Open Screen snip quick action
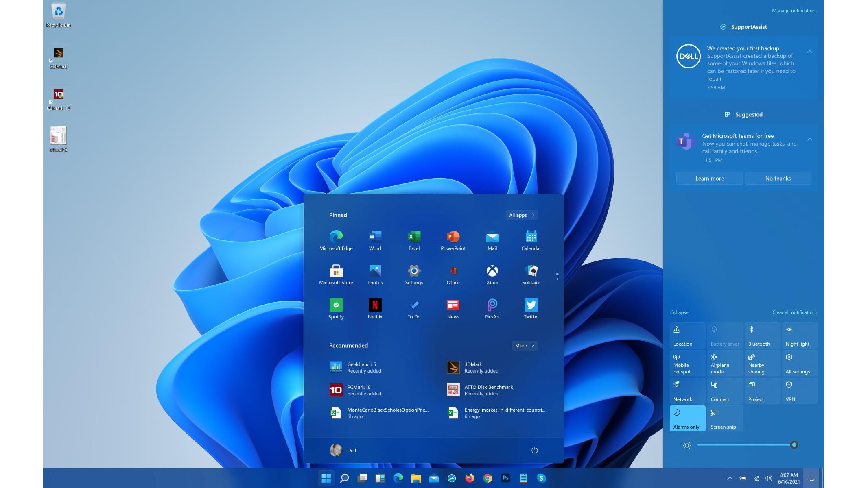The image size is (868, 488). pyautogui.click(x=725, y=418)
